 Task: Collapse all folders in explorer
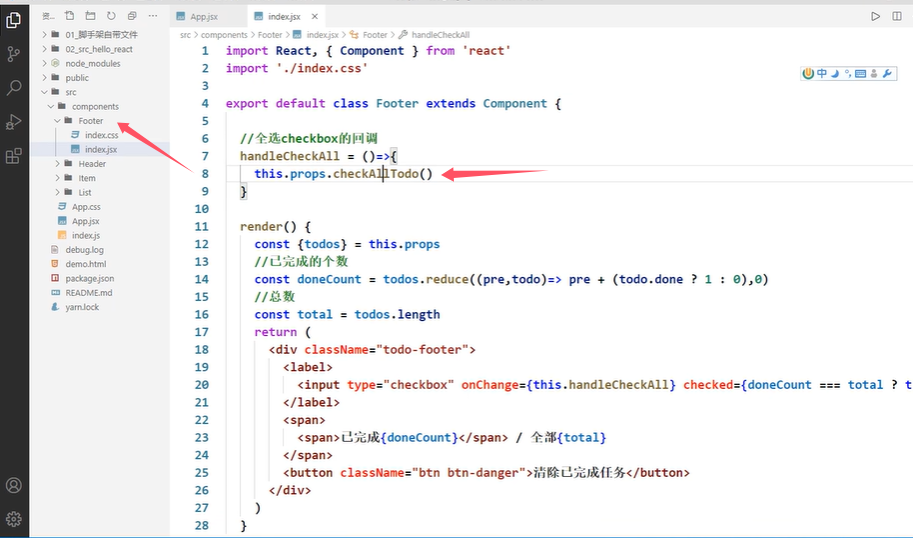[x=132, y=16]
